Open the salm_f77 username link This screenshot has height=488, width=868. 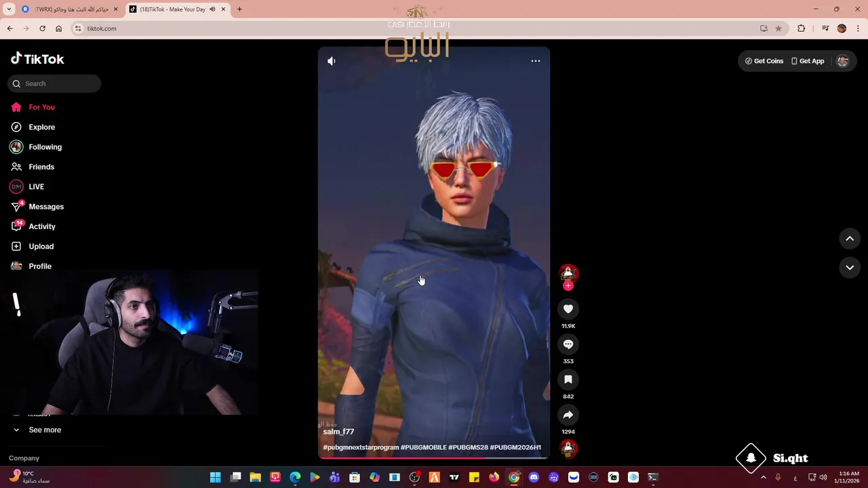[338, 432]
